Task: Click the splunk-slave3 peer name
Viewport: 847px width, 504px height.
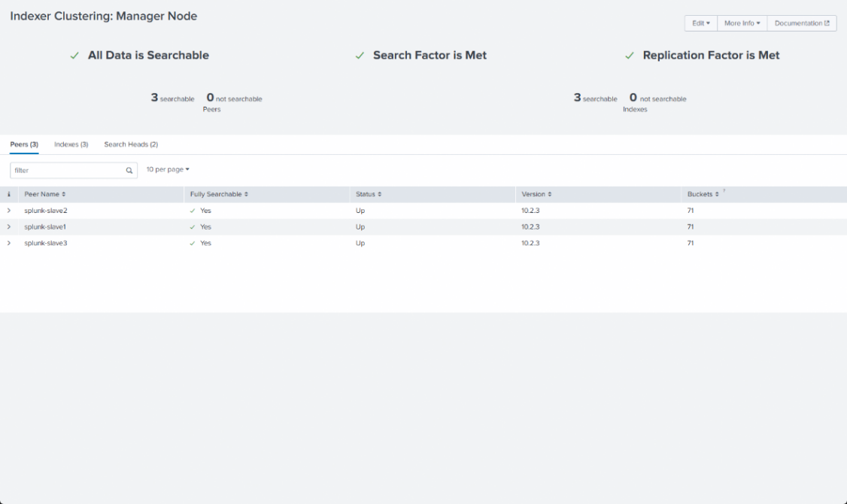Action: pyautogui.click(x=46, y=243)
